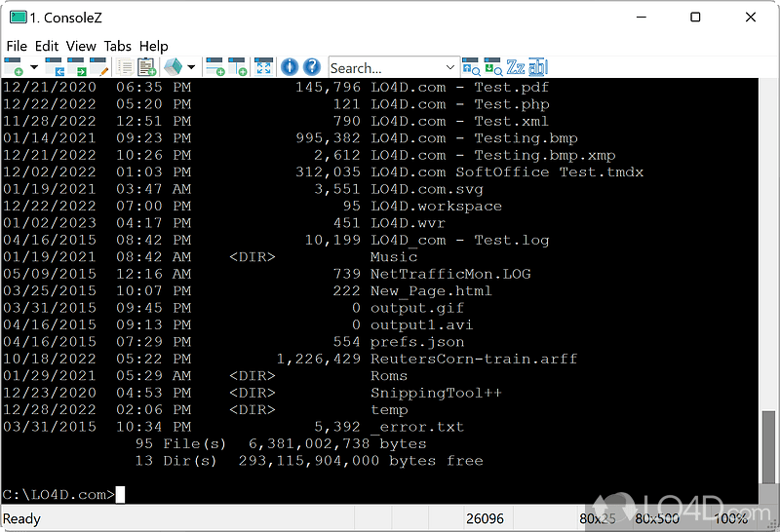Toggle the match whole word icon
Image resolution: width=780 pixels, height=532 pixels.
[538, 67]
